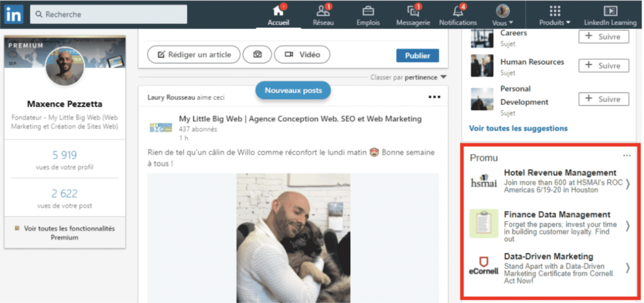Open the Classer par pertinence sort dropdown

pyautogui.click(x=408, y=77)
